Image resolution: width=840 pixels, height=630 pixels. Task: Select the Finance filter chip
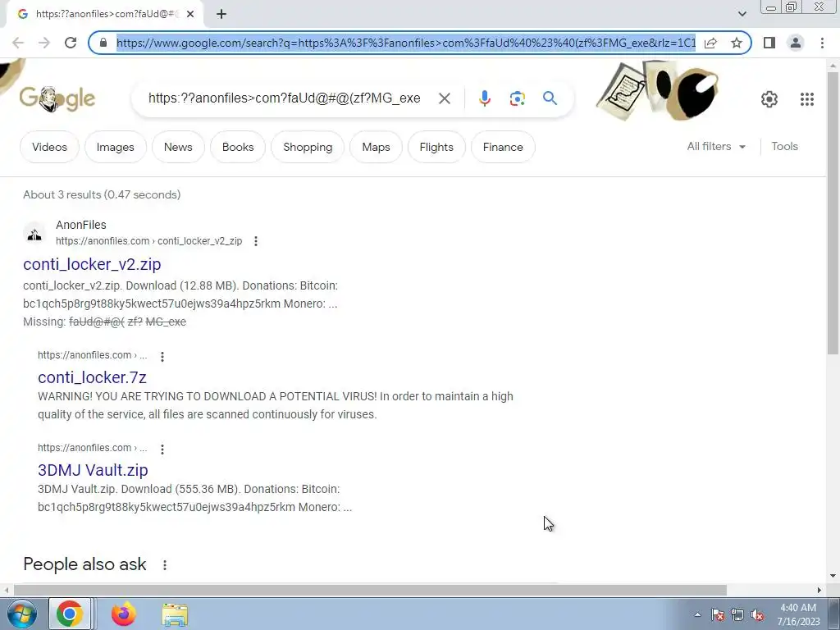pyautogui.click(x=503, y=147)
